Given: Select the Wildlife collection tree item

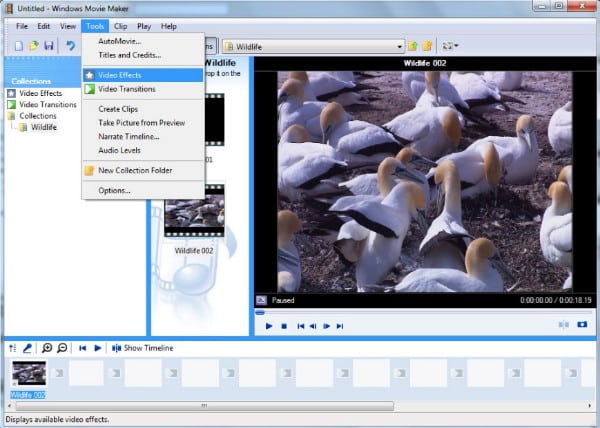Looking at the screenshot, I should [x=44, y=127].
